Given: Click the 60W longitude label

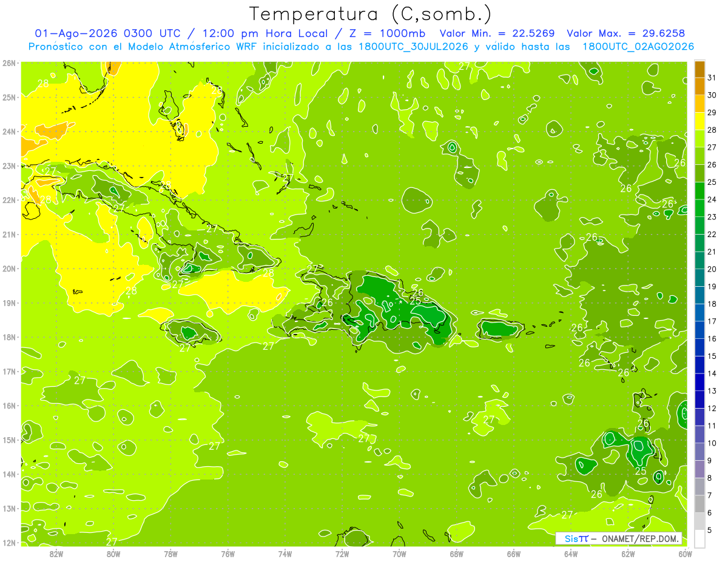Looking at the screenshot, I should click(x=685, y=554).
